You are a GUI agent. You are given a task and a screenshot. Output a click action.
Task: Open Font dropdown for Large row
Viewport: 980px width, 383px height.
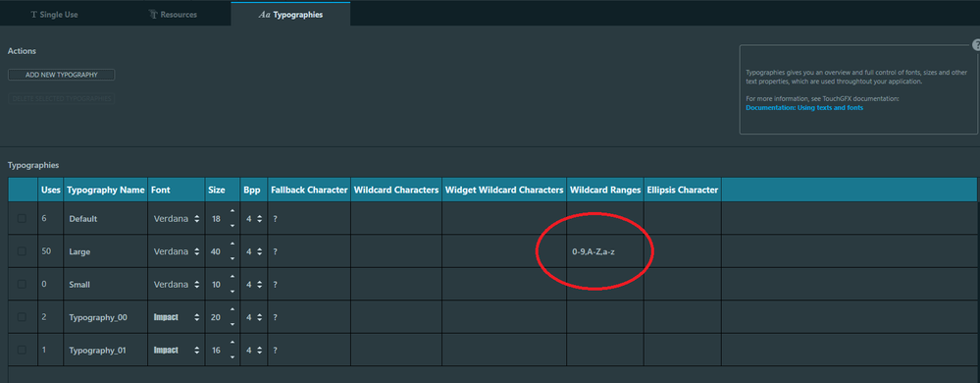coord(177,251)
